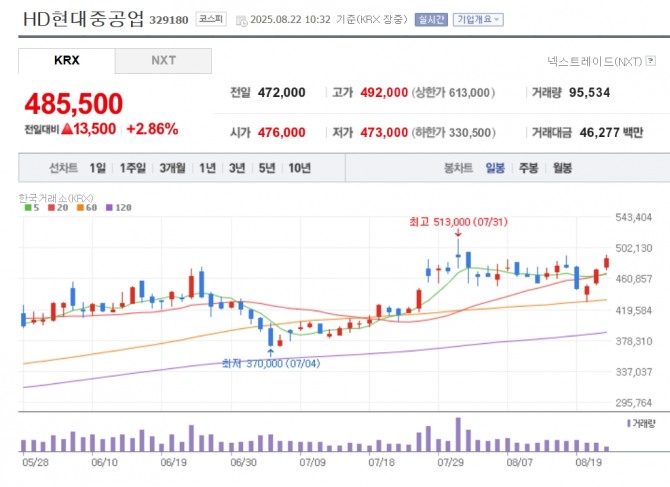
Task: Select the 월봉 candle chart
Action: 562,168
